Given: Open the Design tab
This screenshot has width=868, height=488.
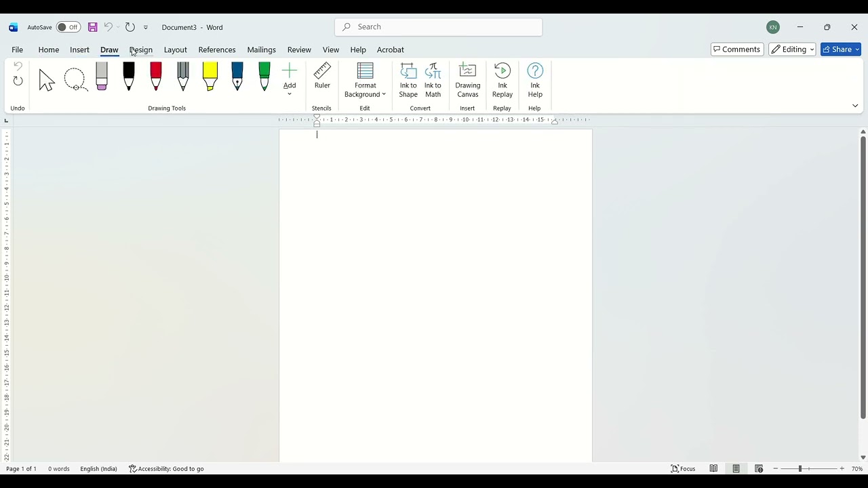Looking at the screenshot, I should [141, 49].
